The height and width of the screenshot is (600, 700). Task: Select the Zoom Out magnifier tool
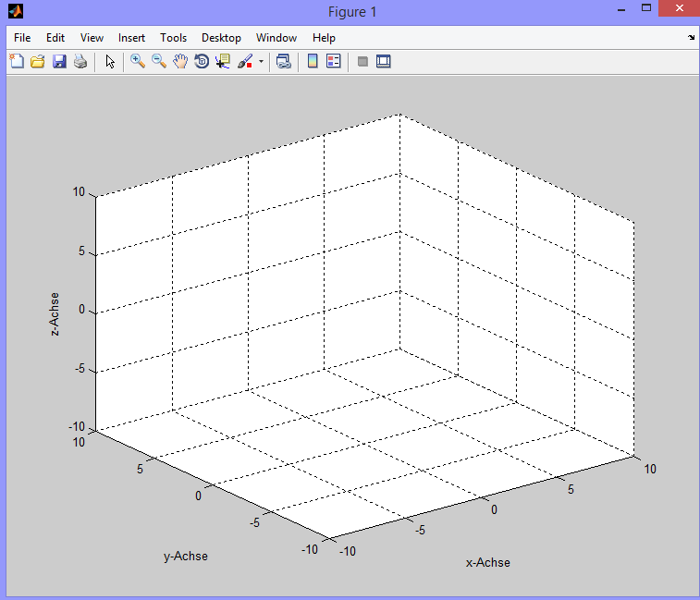(159, 62)
